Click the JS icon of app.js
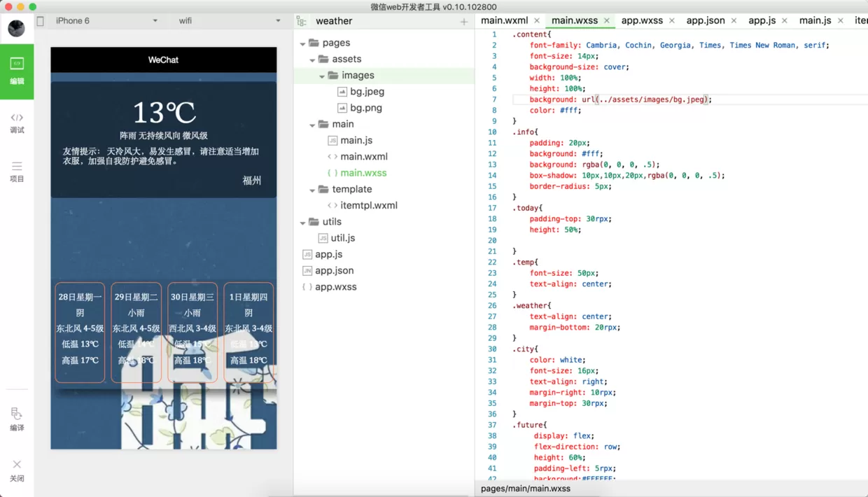Viewport: 868px width, 497px height. click(307, 254)
